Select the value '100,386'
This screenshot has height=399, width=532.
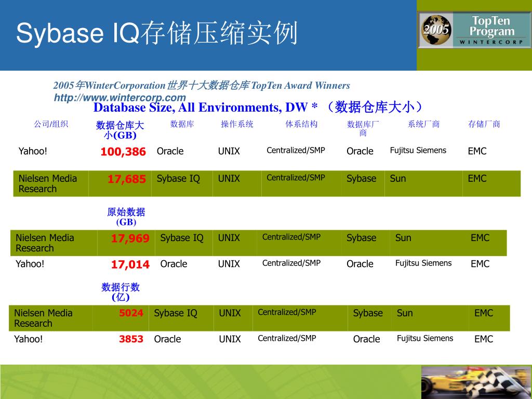[123, 151]
